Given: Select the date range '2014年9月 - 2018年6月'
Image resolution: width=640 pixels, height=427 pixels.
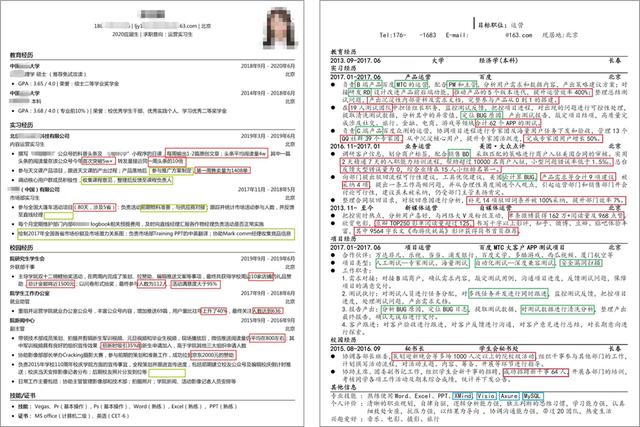Looking at the screenshot, I should [268, 93].
